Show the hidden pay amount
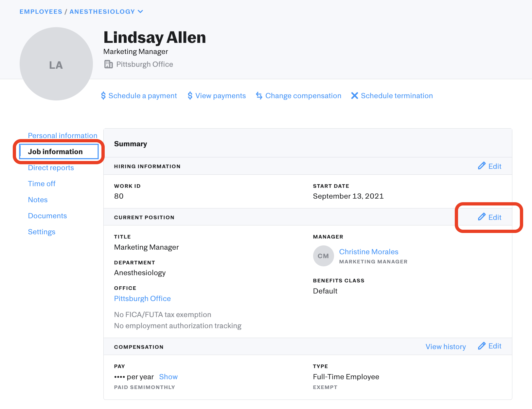Viewport: 532px width, 409px height. pos(168,377)
